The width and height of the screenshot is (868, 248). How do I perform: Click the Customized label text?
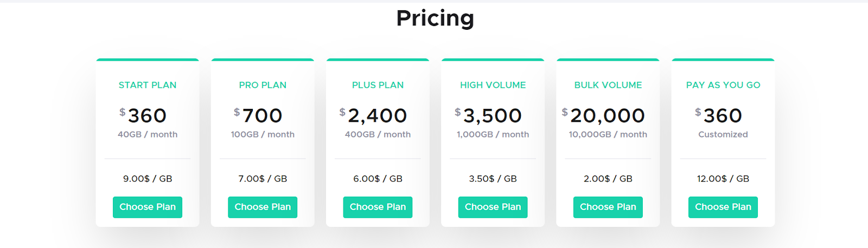coord(723,134)
